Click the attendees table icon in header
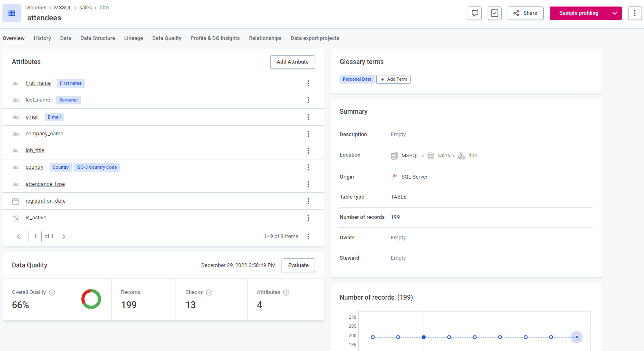Viewport: 644px width, 351px height. click(12, 13)
